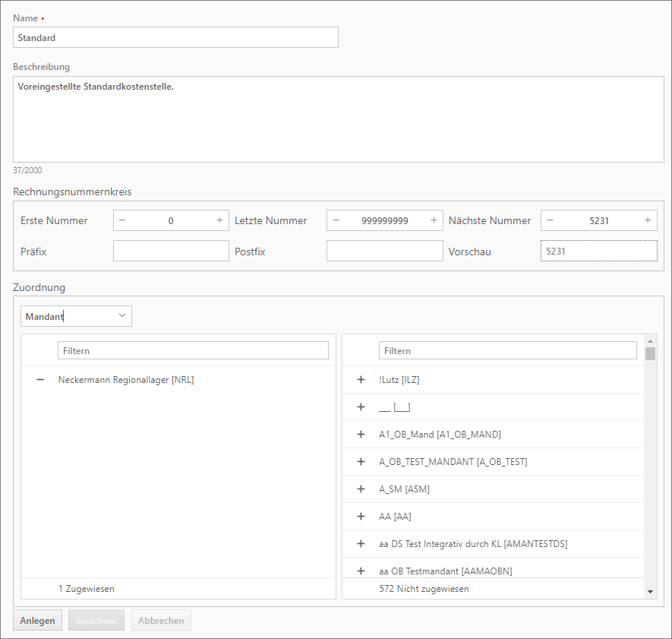Screen dimensions: 672x639
Task: Click the Präfix input field
Action: (171, 251)
